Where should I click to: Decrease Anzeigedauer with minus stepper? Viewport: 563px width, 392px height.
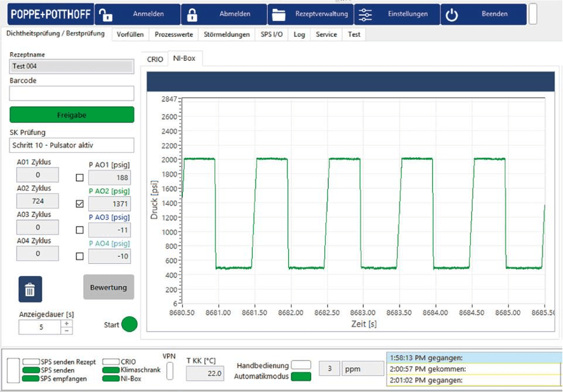pyautogui.click(x=67, y=330)
